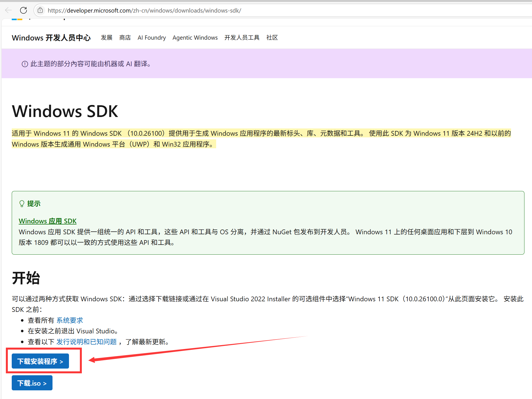Viewport: 532px width, 399px height.
Task: Follow the Windows 应用 SDK link
Action: click(x=47, y=221)
